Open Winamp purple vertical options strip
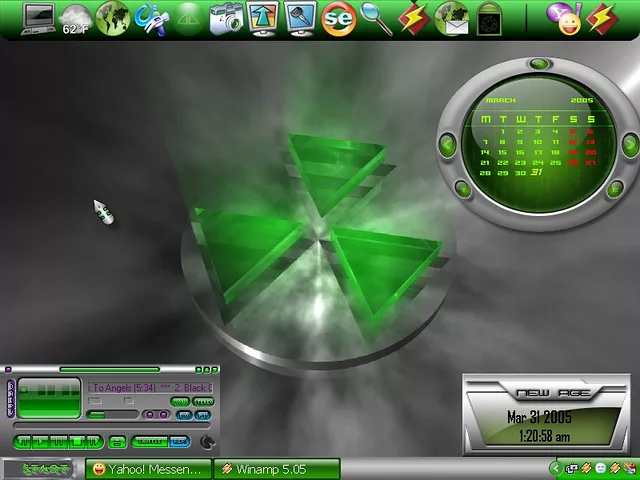 11,398
